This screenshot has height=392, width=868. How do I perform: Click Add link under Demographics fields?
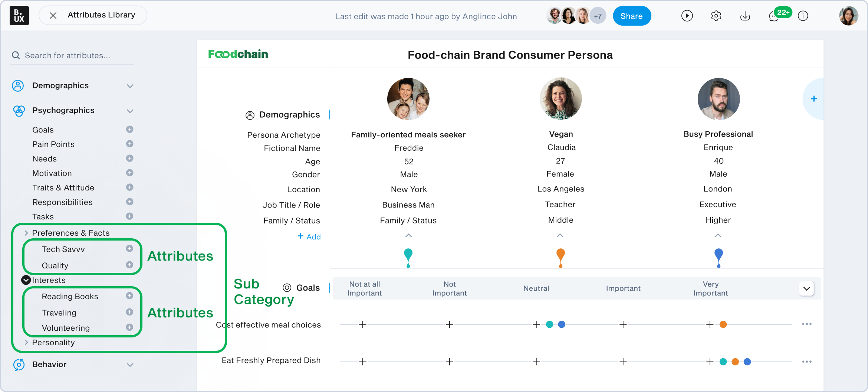309,236
